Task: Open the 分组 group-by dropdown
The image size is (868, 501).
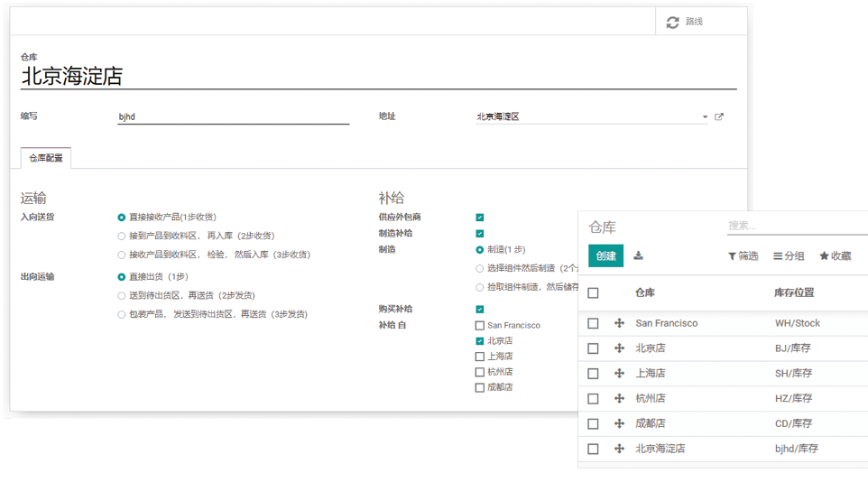Action: tap(789, 256)
